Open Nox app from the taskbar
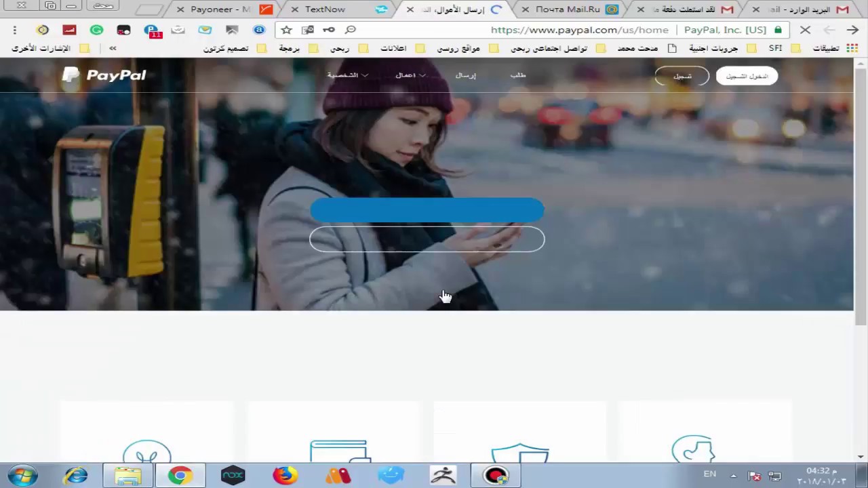Viewport: 868px width, 488px height. (233, 475)
